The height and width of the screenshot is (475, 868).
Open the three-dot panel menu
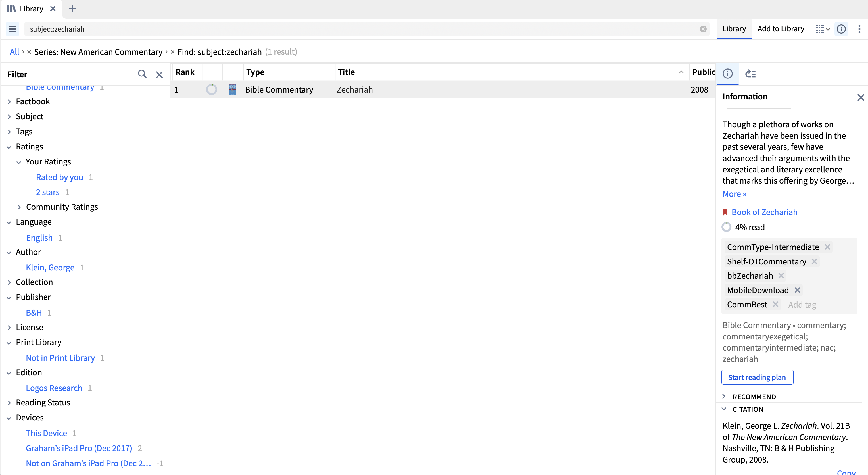[x=859, y=29]
